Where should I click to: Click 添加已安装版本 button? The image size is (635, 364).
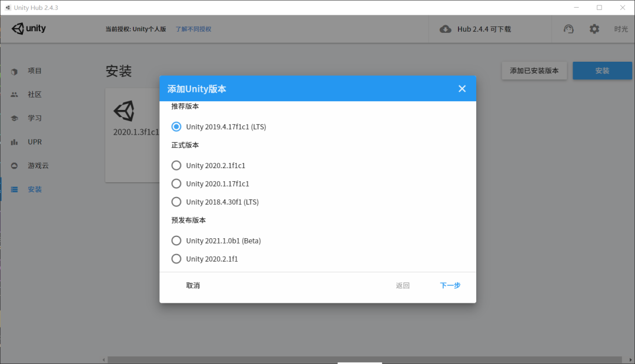click(x=534, y=71)
